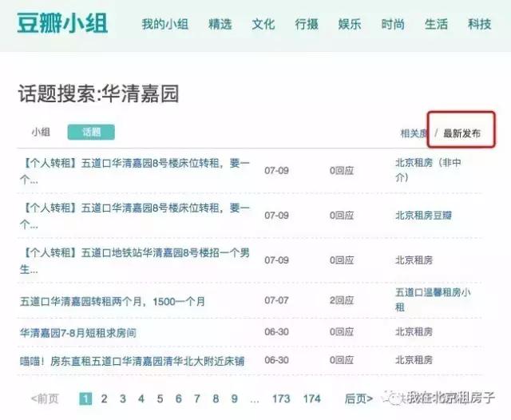Jump to results page 173

point(281,398)
